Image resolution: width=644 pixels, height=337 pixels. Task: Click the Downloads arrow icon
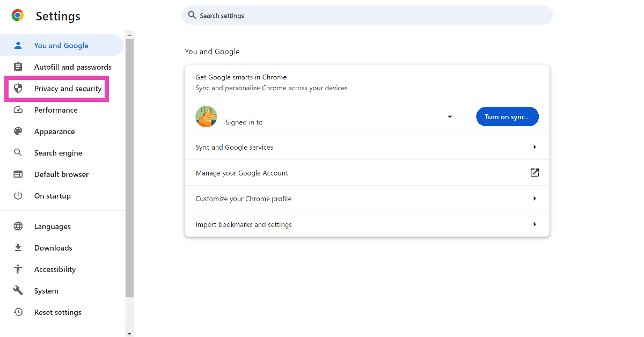18,248
